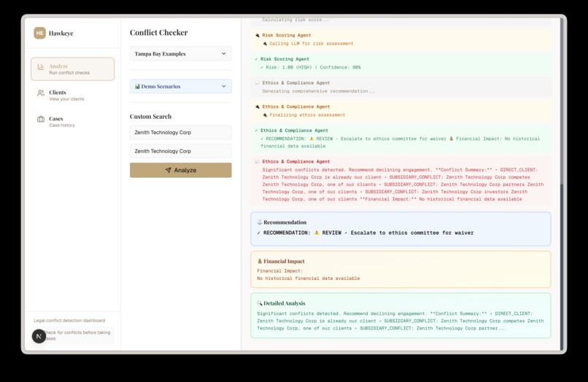
Task: Open the Cases history page
Action: click(72, 122)
